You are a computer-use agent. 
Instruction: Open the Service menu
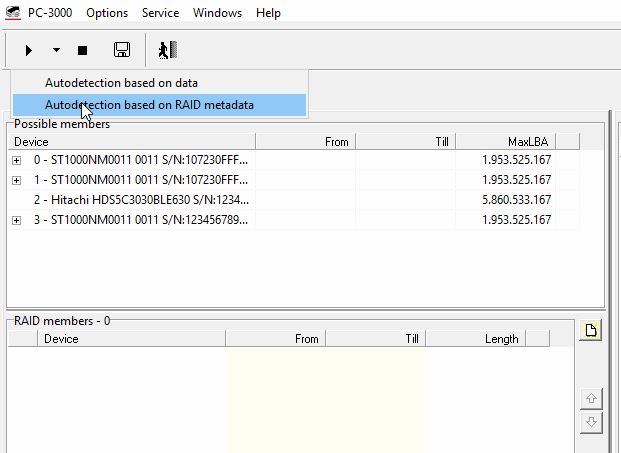click(x=160, y=13)
